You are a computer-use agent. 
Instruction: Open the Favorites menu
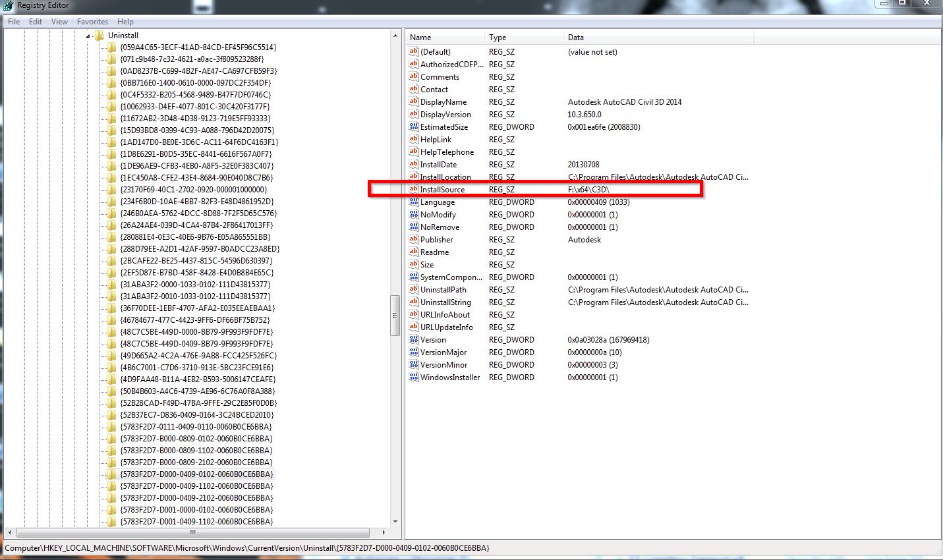point(92,22)
